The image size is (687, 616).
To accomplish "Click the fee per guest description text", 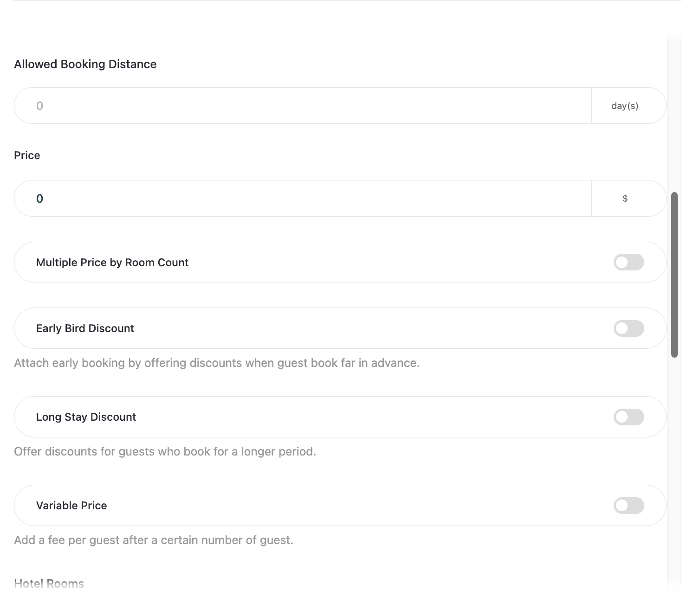I will tap(153, 540).
